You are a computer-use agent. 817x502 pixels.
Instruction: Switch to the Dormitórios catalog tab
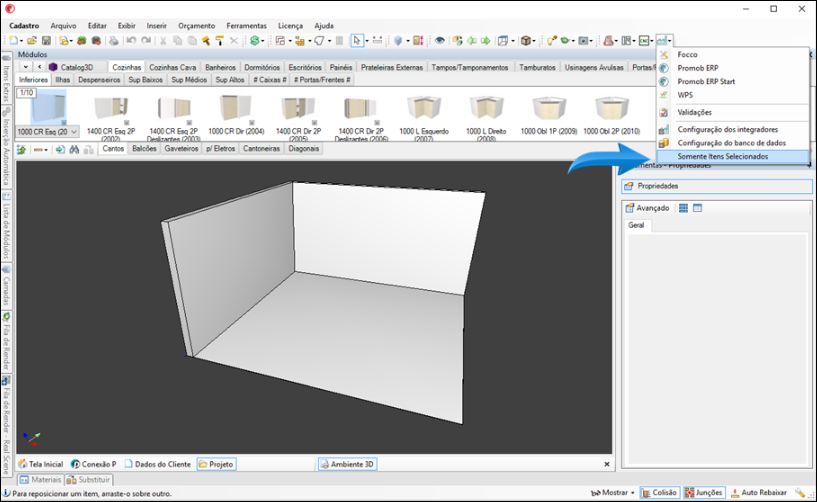point(262,67)
